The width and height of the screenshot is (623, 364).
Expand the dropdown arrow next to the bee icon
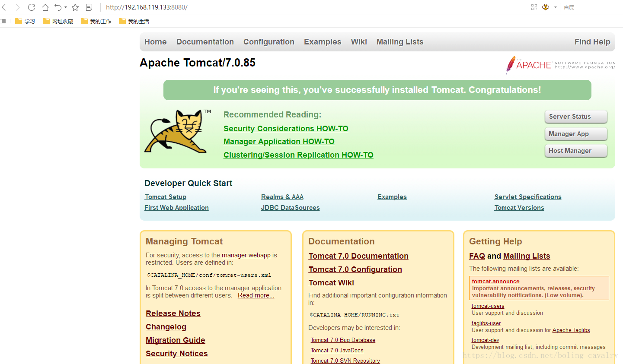[556, 7]
